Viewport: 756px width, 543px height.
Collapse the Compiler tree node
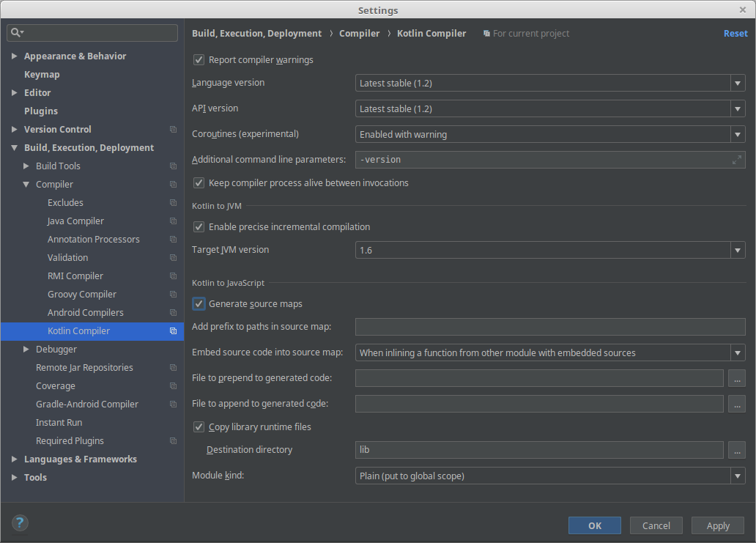26,184
